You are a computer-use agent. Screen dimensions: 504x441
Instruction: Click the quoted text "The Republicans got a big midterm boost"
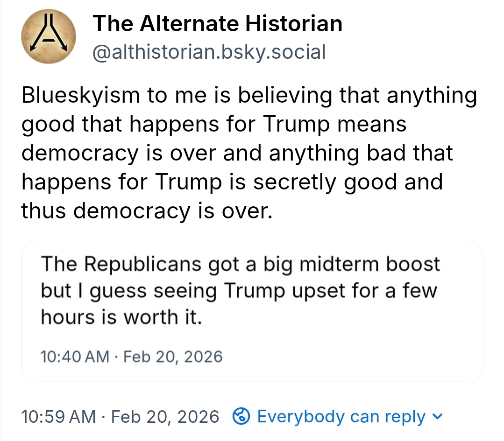coord(240,264)
